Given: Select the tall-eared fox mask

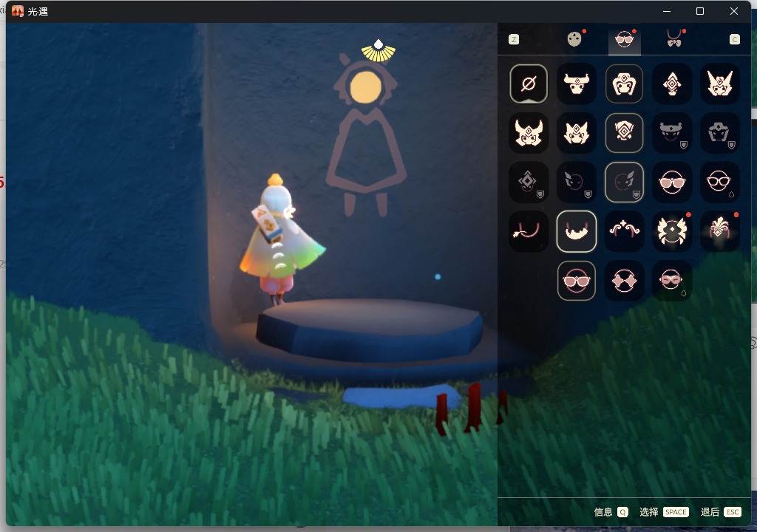Looking at the screenshot, I should tap(719, 83).
